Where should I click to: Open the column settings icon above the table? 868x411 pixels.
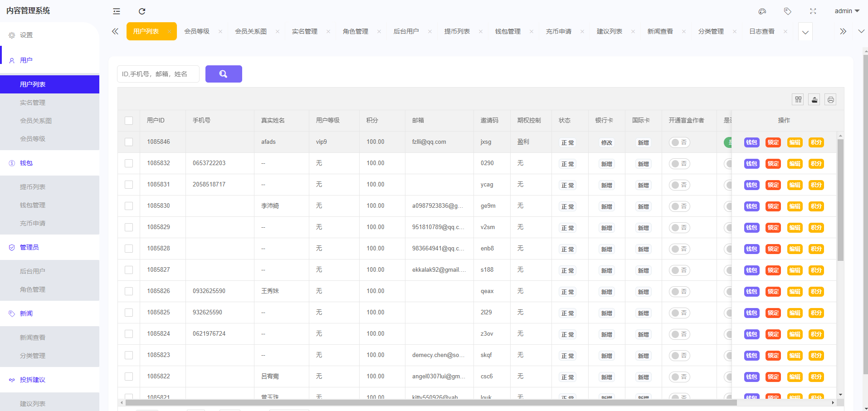798,99
